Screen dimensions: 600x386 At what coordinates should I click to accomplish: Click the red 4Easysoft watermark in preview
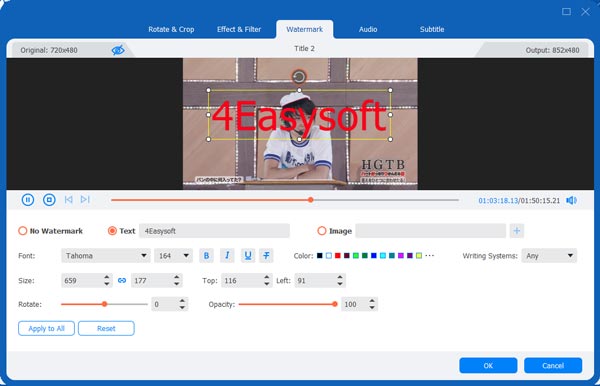(x=298, y=116)
